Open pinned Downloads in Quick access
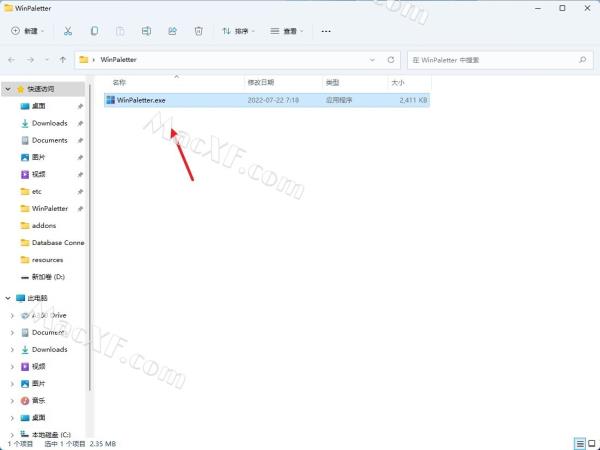The image size is (600, 450). point(50,123)
